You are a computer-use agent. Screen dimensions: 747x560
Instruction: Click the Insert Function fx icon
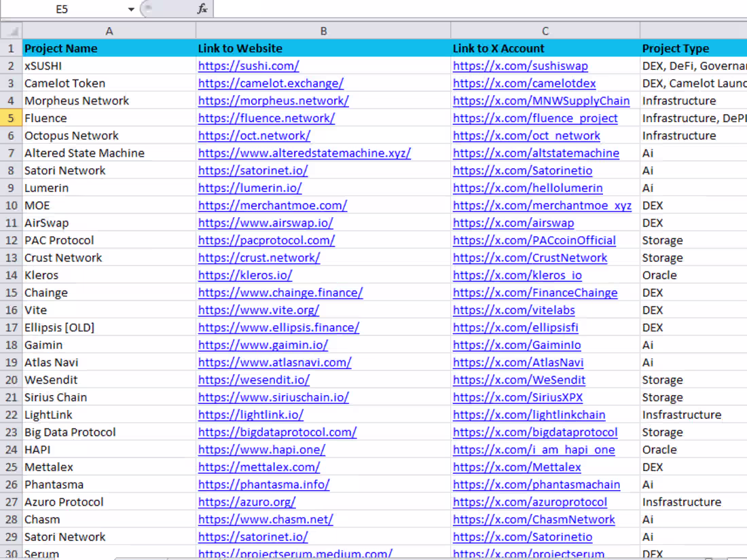(202, 9)
